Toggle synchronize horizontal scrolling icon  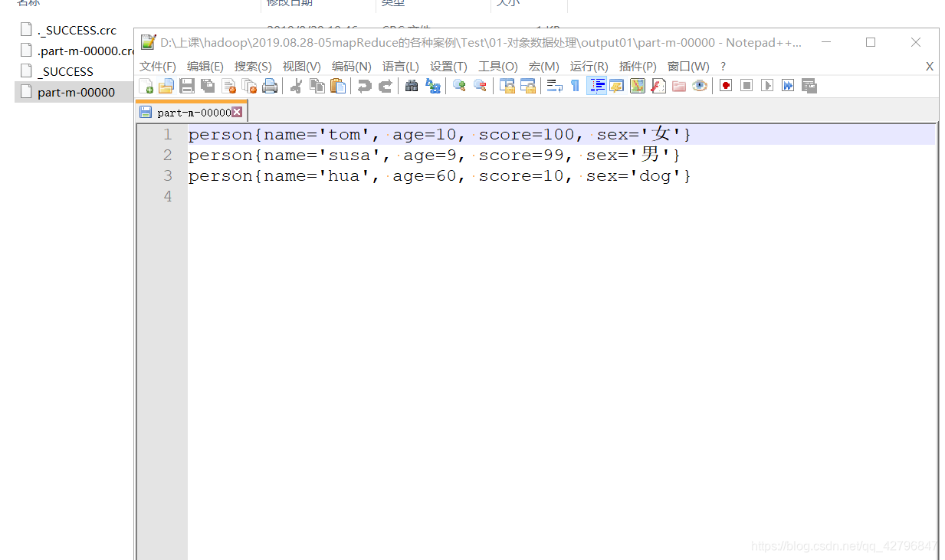click(x=527, y=86)
